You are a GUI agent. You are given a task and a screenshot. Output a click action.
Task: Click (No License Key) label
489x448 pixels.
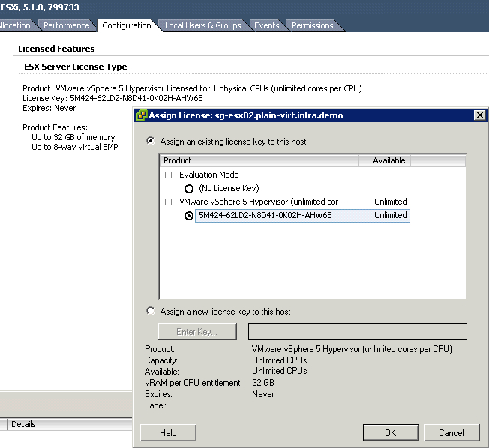coord(229,189)
